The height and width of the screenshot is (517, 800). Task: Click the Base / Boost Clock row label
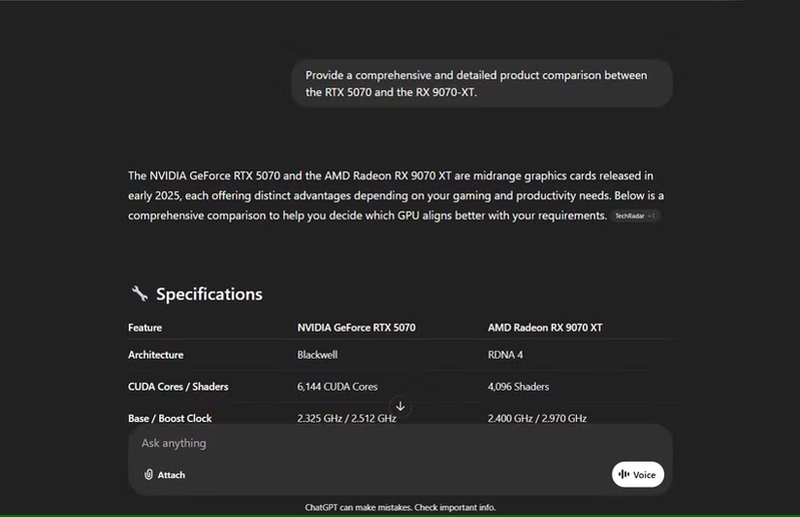point(170,418)
